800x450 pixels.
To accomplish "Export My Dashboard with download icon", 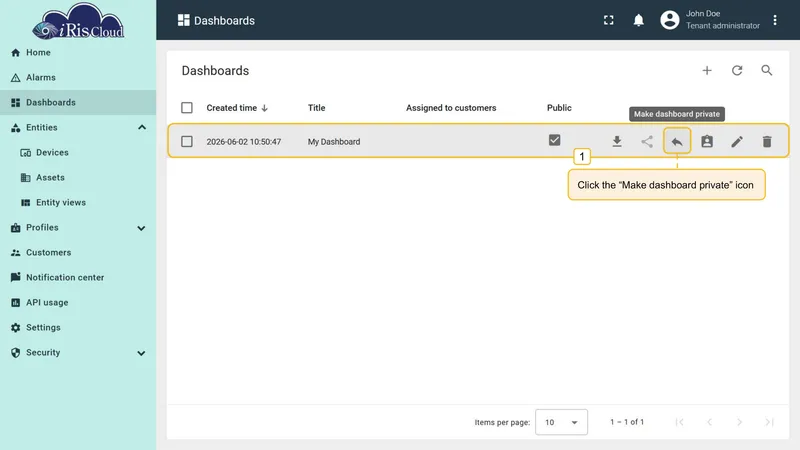I will tap(617, 141).
